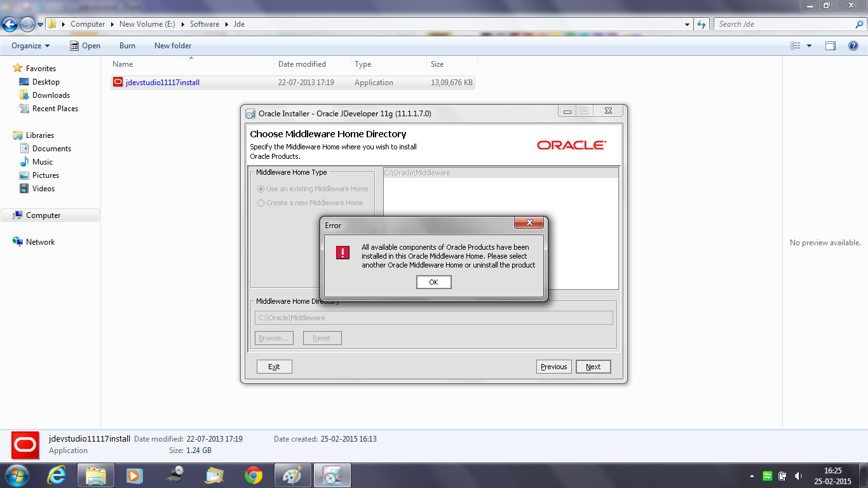Open the Music library
Image resolution: width=868 pixels, height=488 pixels.
pyautogui.click(x=43, y=162)
